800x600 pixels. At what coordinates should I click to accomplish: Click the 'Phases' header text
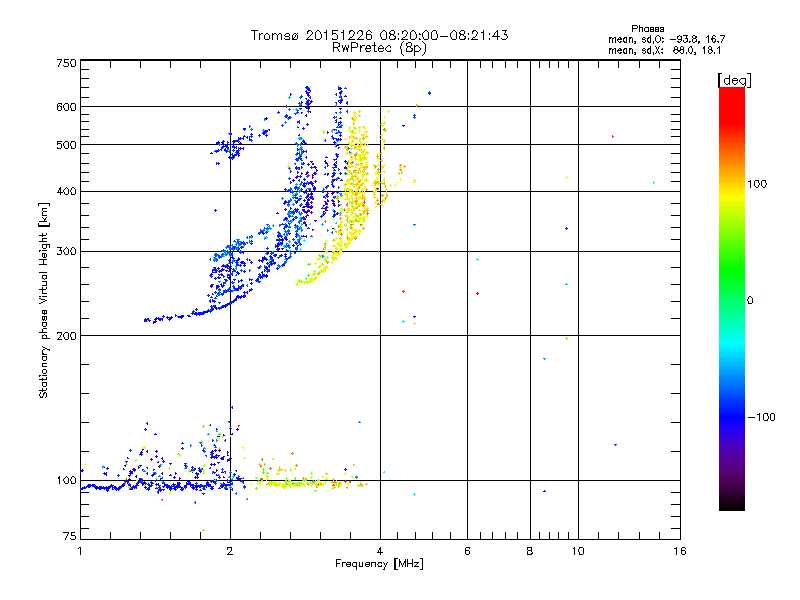(647, 29)
